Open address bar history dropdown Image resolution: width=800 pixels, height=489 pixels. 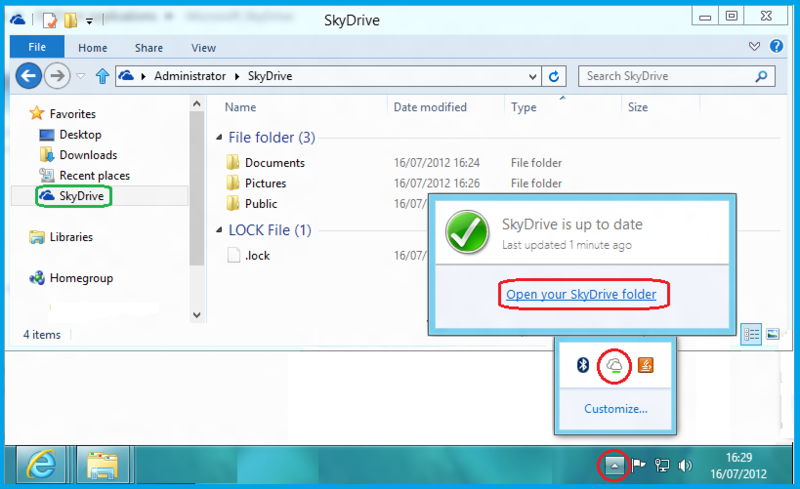pos(532,77)
